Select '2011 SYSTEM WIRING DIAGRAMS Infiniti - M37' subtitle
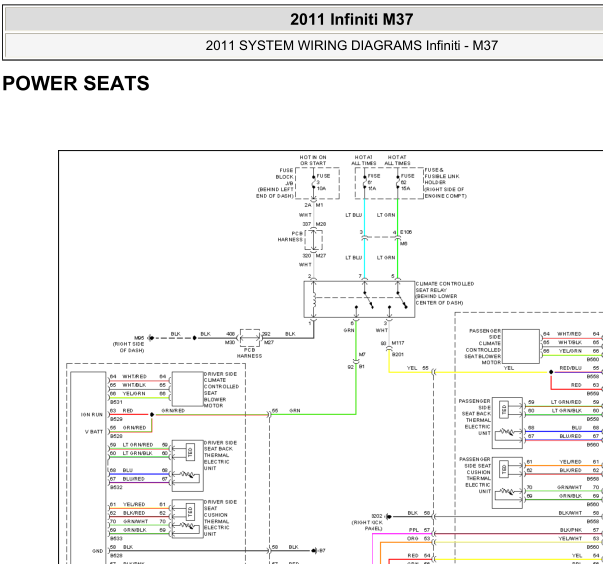Image resolution: width=603 pixels, height=564 pixels. pos(351,45)
